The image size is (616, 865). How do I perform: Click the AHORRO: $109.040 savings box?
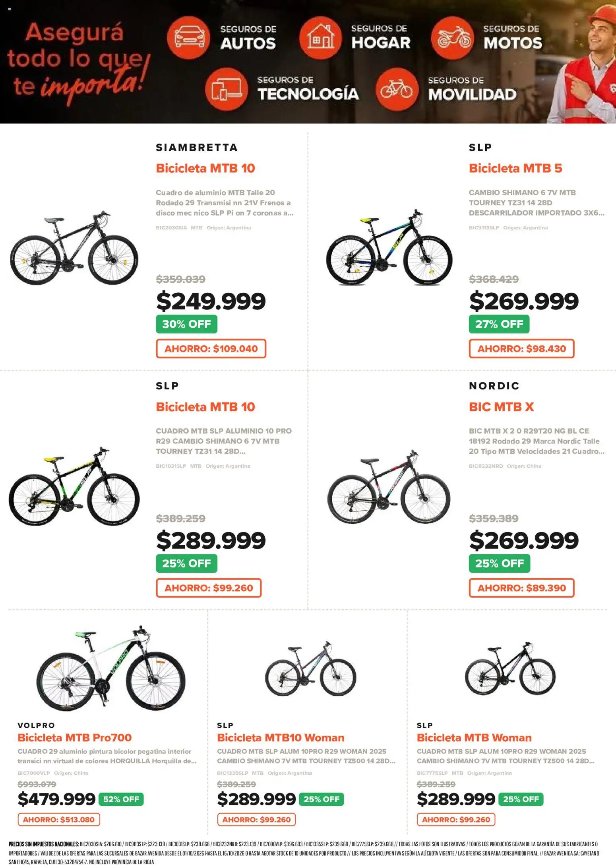[x=211, y=349]
